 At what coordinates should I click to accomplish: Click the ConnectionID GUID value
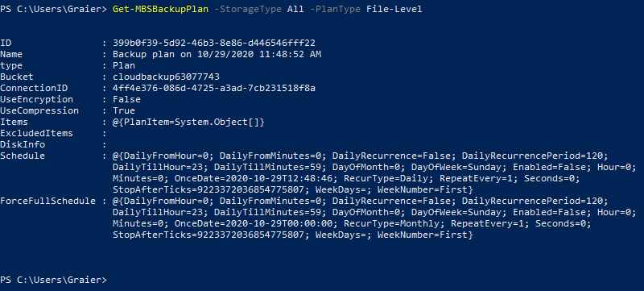pyautogui.click(x=214, y=88)
